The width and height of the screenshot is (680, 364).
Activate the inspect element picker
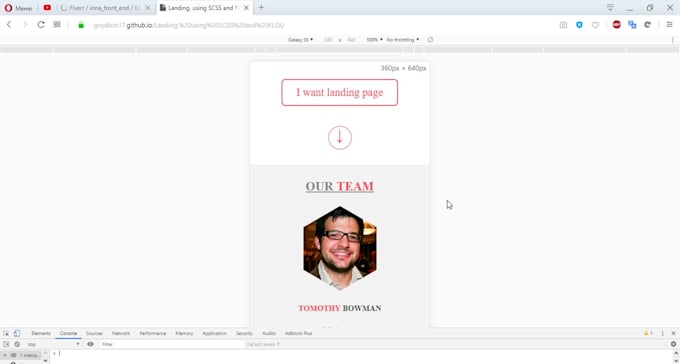click(6, 333)
